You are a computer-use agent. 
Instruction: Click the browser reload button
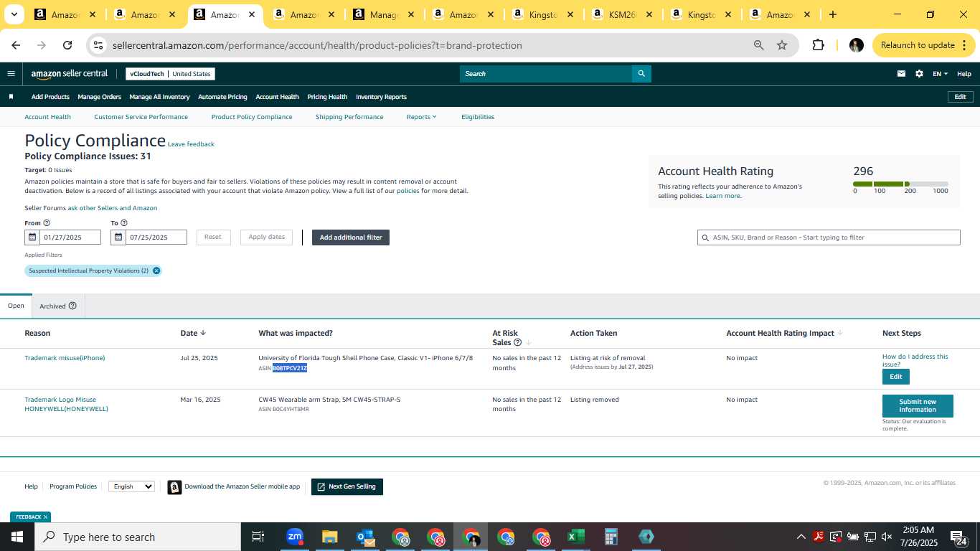pyautogui.click(x=67, y=45)
